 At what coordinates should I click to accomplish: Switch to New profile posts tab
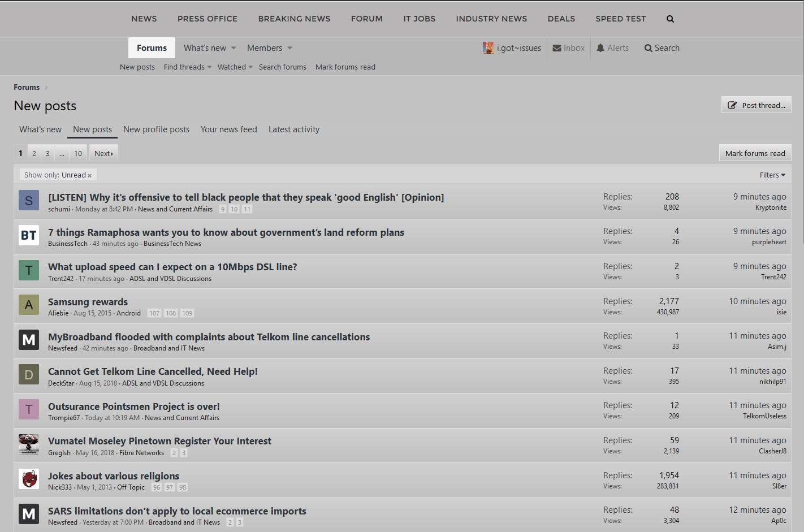pos(156,129)
